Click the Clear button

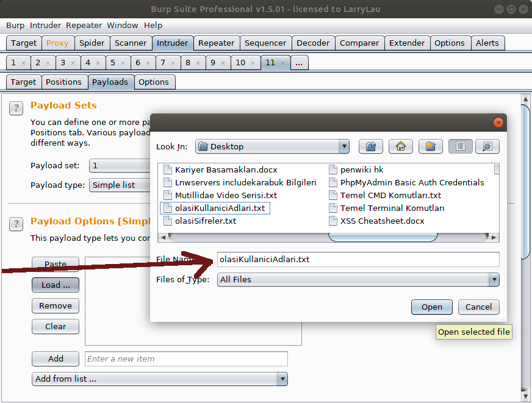click(56, 326)
